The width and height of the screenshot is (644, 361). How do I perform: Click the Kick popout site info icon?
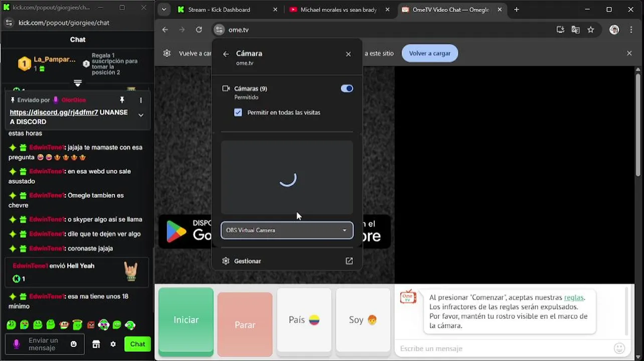click(x=9, y=23)
